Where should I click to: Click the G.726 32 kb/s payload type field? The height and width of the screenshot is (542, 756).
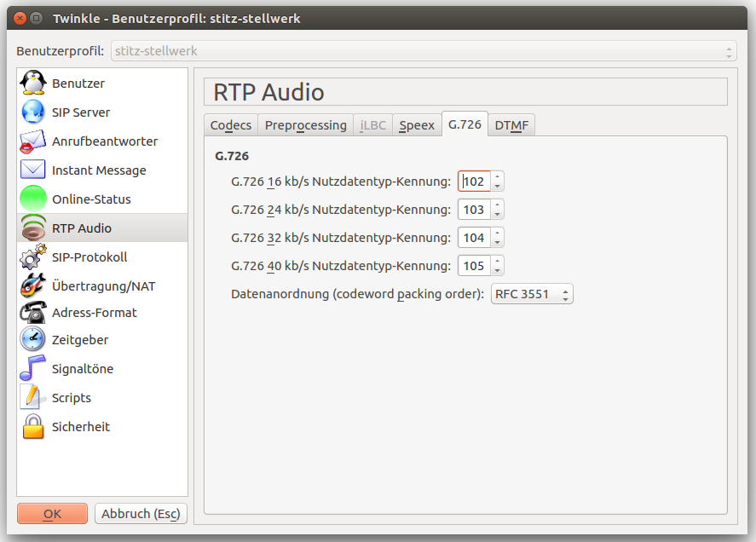[x=474, y=237]
